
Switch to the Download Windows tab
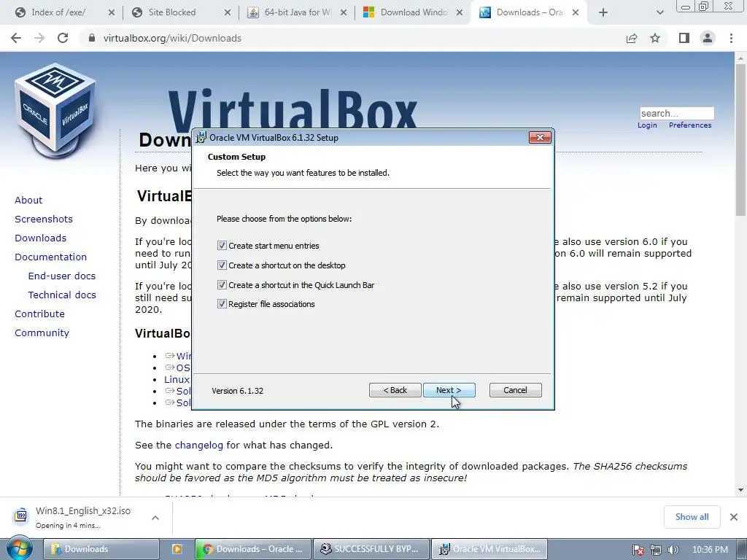[x=414, y=12]
